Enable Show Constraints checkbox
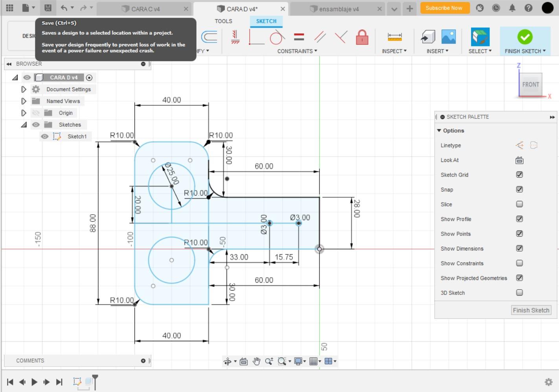The height and width of the screenshot is (392, 559). tap(519, 263)
